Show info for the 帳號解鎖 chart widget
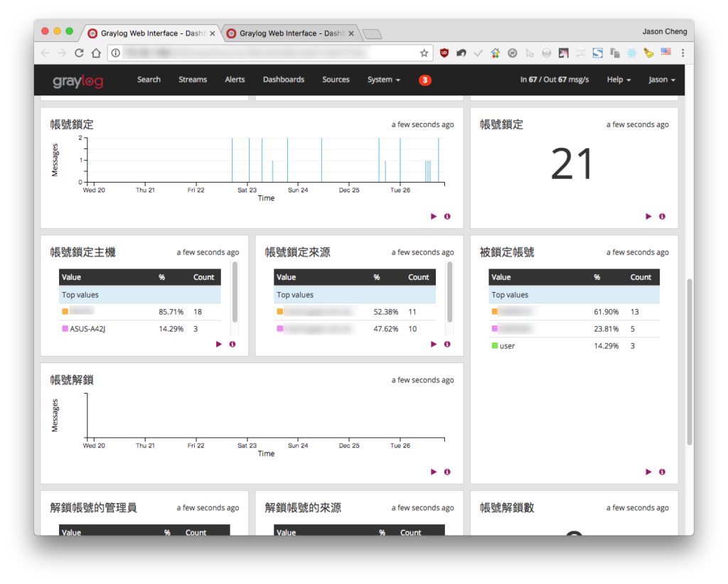Screen dimensions: 728x584 pos(447,472)
